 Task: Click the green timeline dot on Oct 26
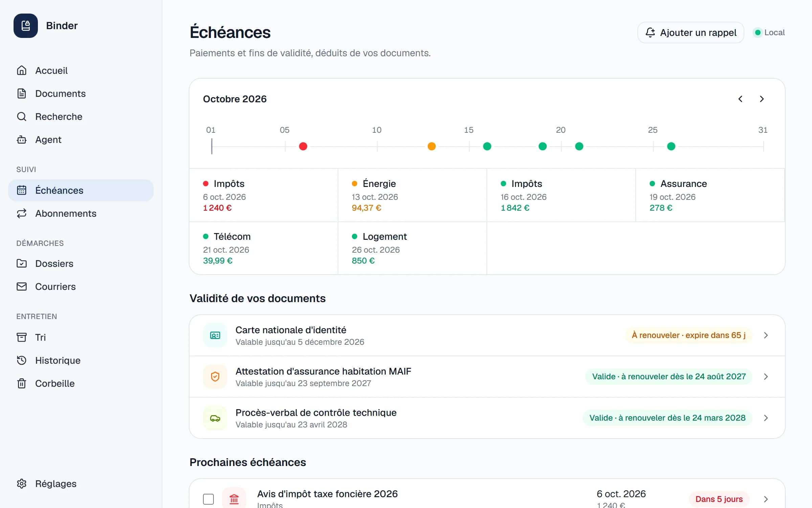pos(671,146)
